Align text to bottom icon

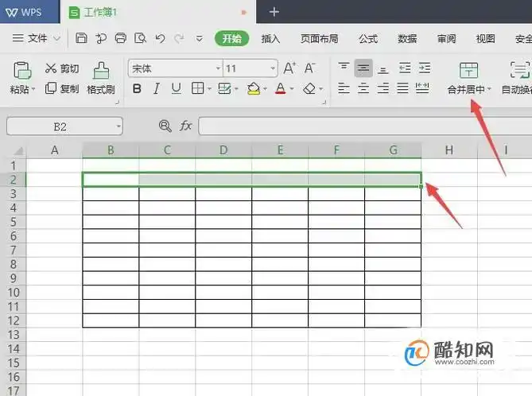(x=383, y=69)
